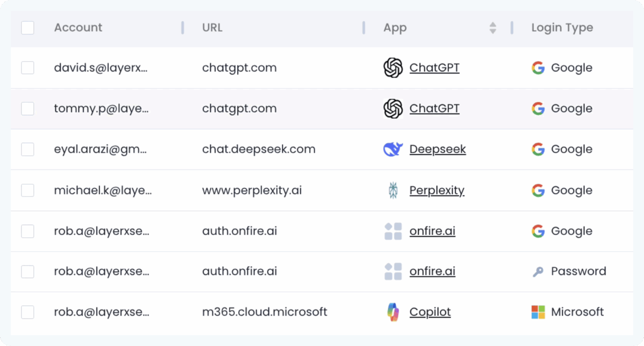
Task: Click the resize handle between Account and URL
Action: [183, 28]
